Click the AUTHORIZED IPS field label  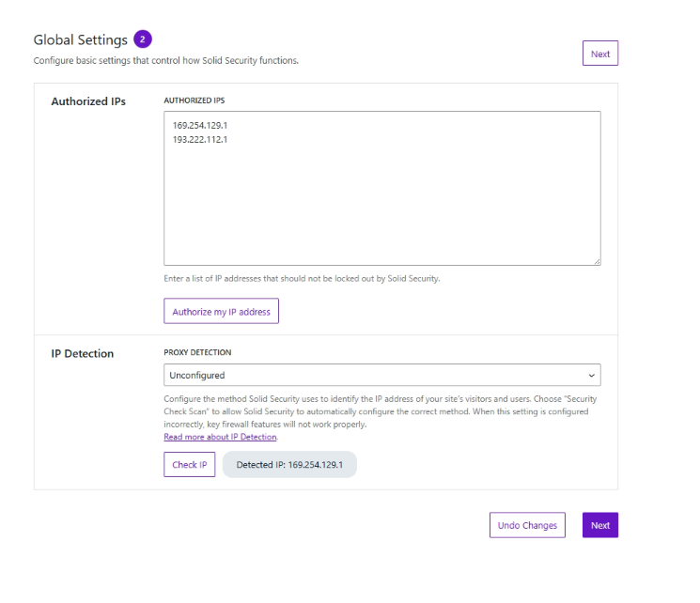pos(194,100)
